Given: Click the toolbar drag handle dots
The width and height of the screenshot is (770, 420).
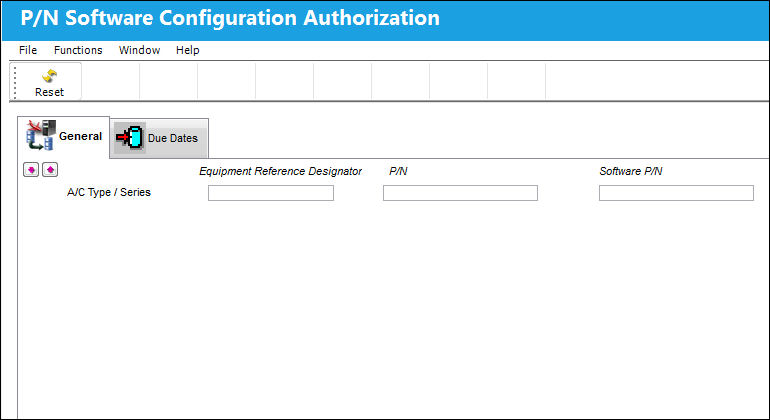Looking at the screenshot, I should 15,82.
